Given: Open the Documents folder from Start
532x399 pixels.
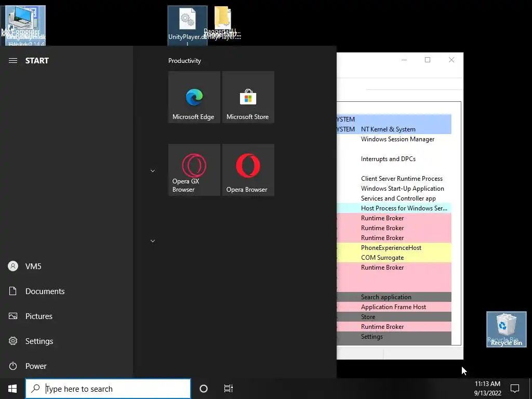Looking at the screenshot, I should pyautogui.click(x=66, y=291).
